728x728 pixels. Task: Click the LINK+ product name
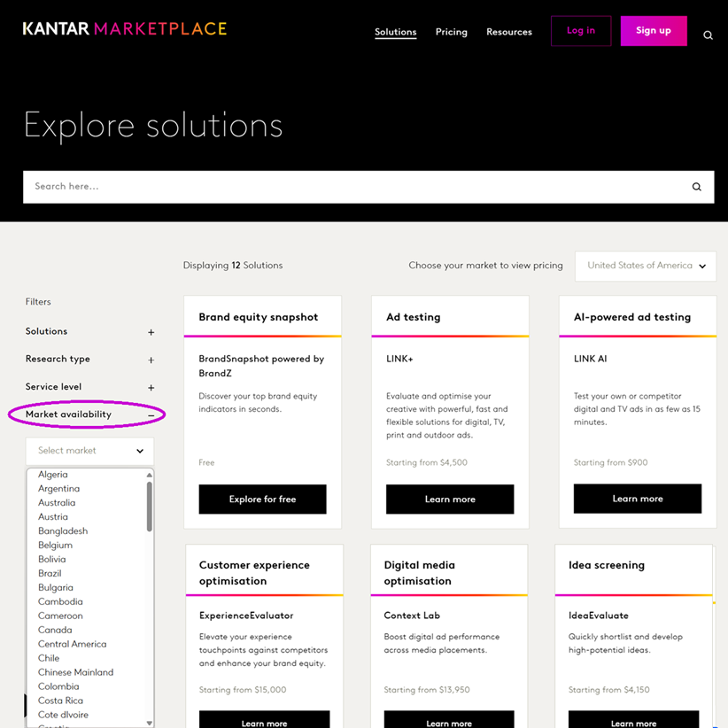(x=399, y=359)
